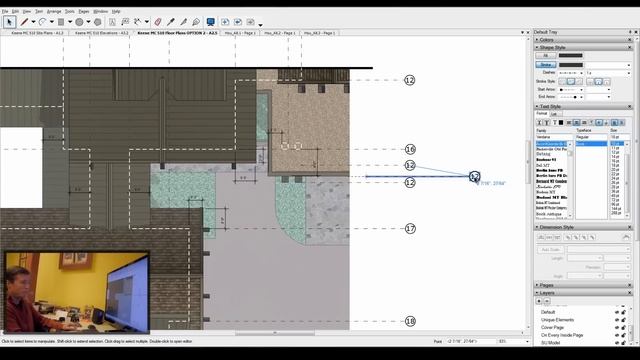Toggle Default layer visibility eye
This screenshot has height=360, width=640.
point(617,312)
